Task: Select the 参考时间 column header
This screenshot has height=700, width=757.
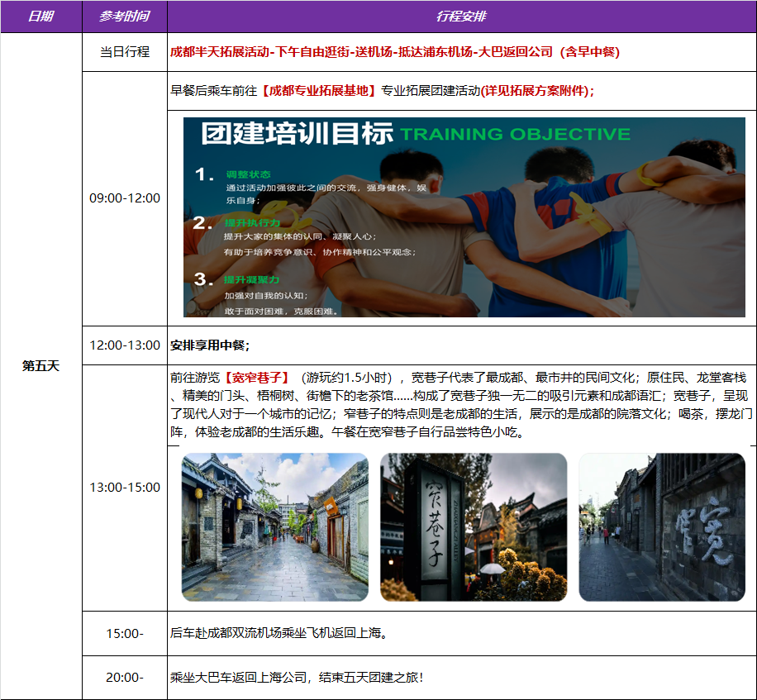Action: tap(124, 17)
